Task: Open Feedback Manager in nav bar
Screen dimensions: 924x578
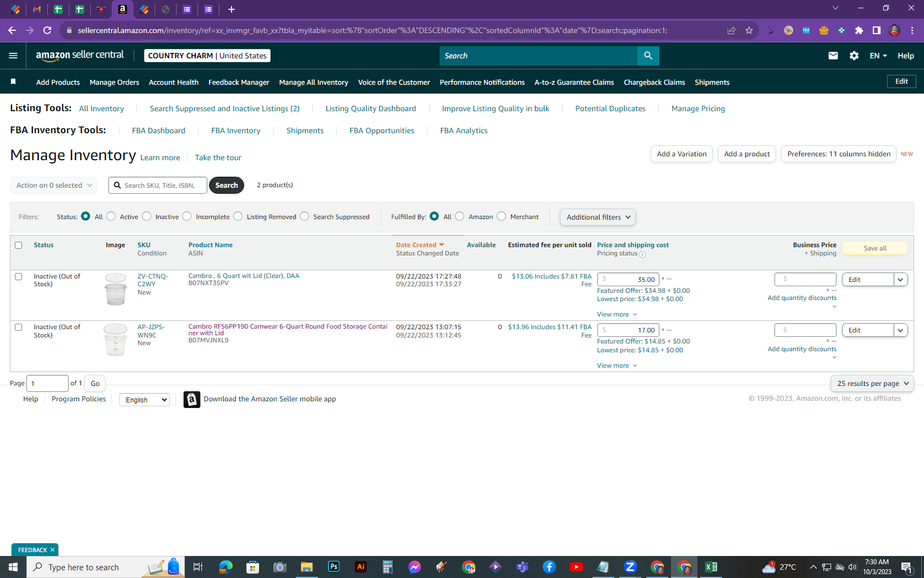Action: tap(239, 82)
